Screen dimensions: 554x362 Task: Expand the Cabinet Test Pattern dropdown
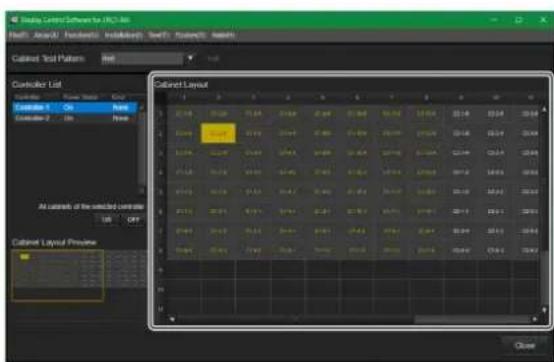(x=190, y=58)
